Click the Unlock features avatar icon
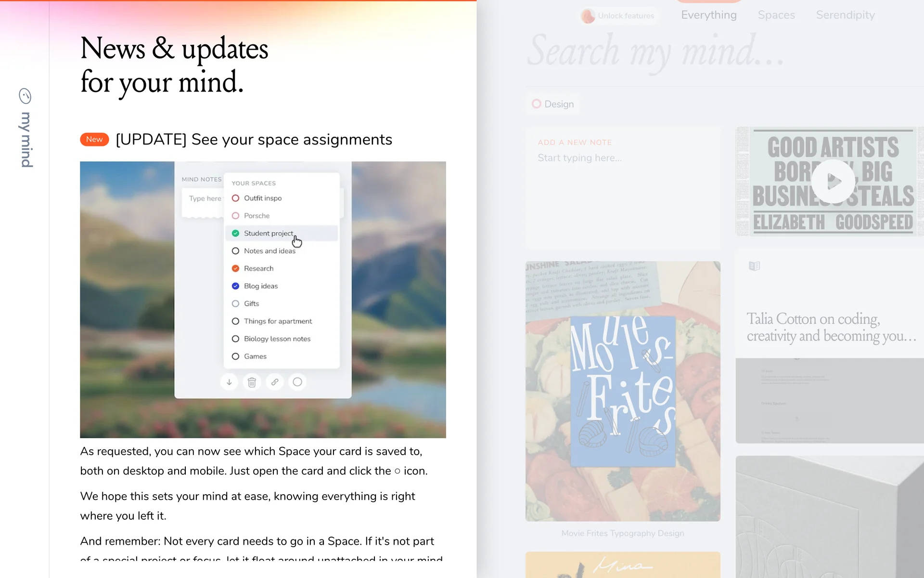 tap(588, 16)
